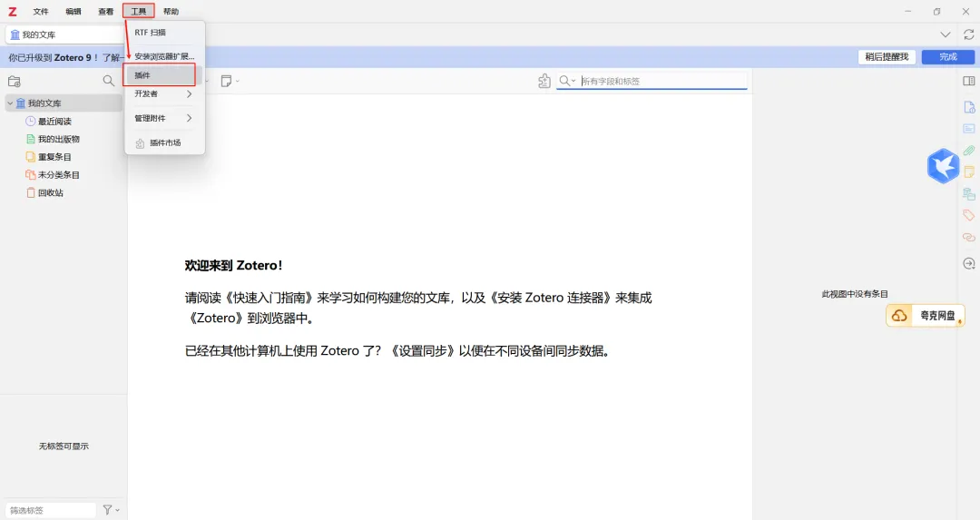
Task: Jump to Abstract section icon
Action: (x=969, y=129)
